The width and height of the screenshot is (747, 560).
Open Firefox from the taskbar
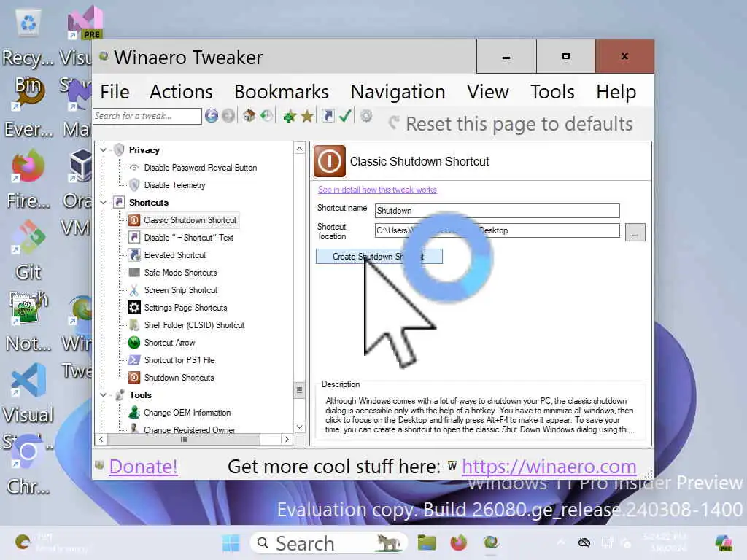(x=458, y=542)
